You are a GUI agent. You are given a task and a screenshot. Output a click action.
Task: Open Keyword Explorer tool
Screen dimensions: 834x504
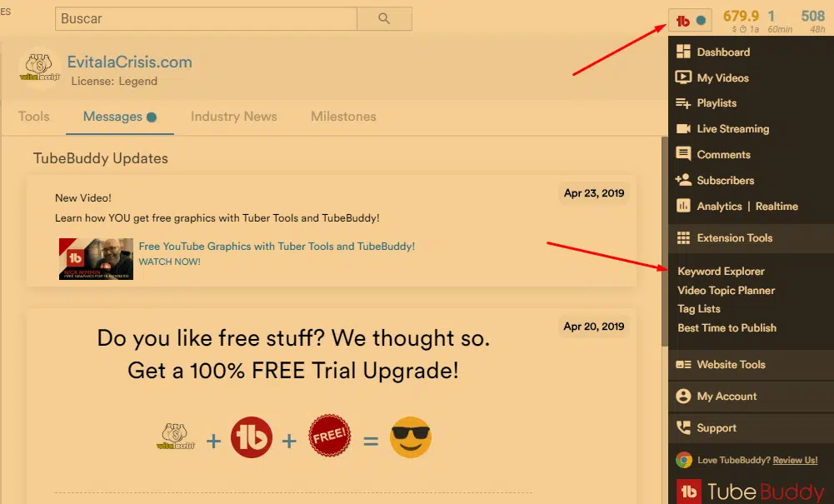tap(721, 271)
